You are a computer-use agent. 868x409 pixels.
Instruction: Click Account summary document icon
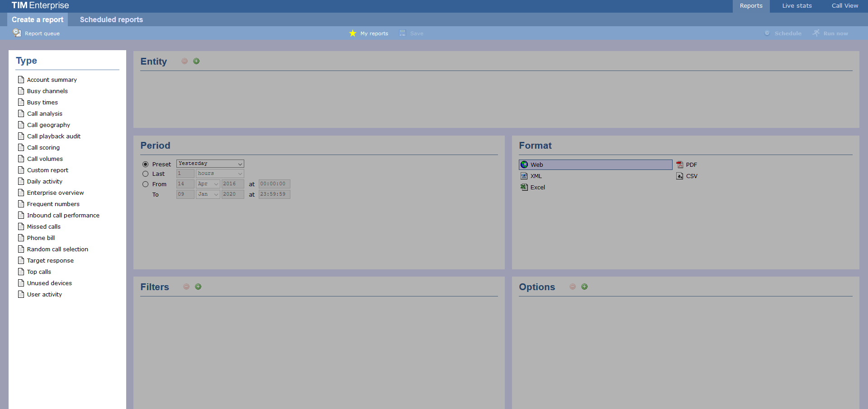coord(21,80)
